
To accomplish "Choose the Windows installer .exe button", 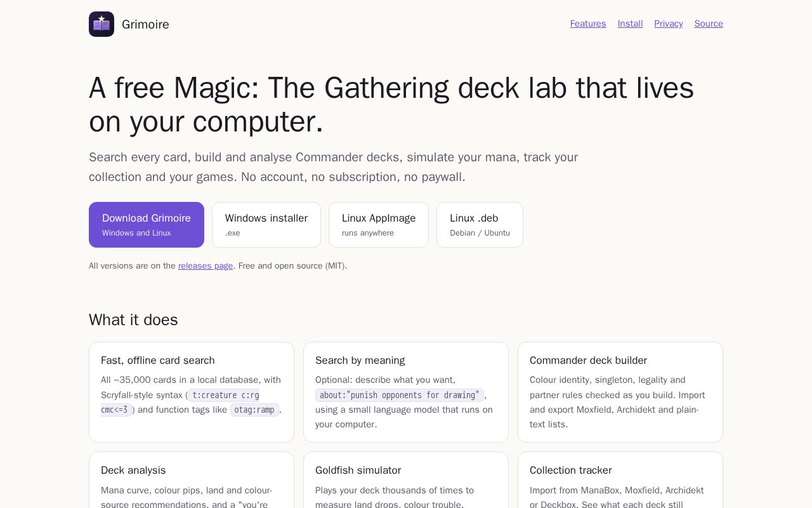I will [266, 225].
